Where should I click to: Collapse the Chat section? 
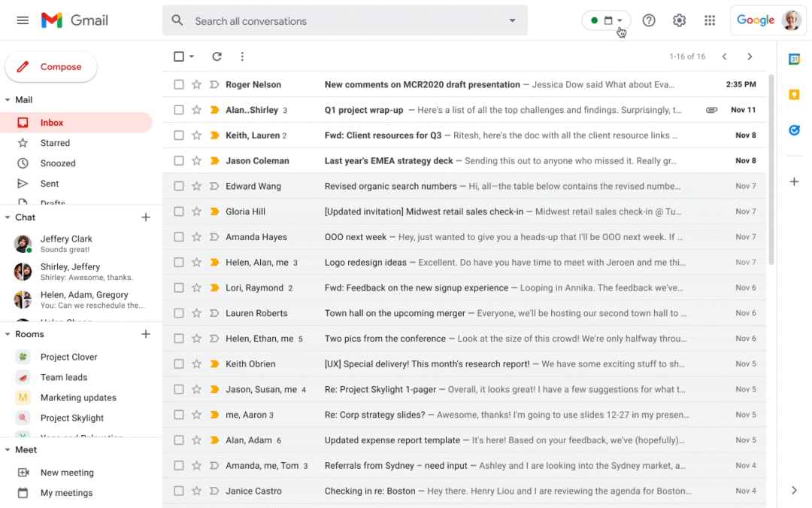point(8,217)
